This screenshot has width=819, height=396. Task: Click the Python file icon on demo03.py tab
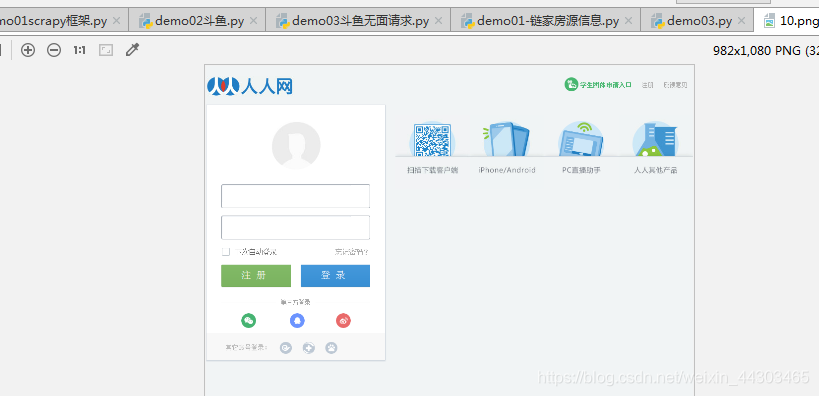coord(658,21)
